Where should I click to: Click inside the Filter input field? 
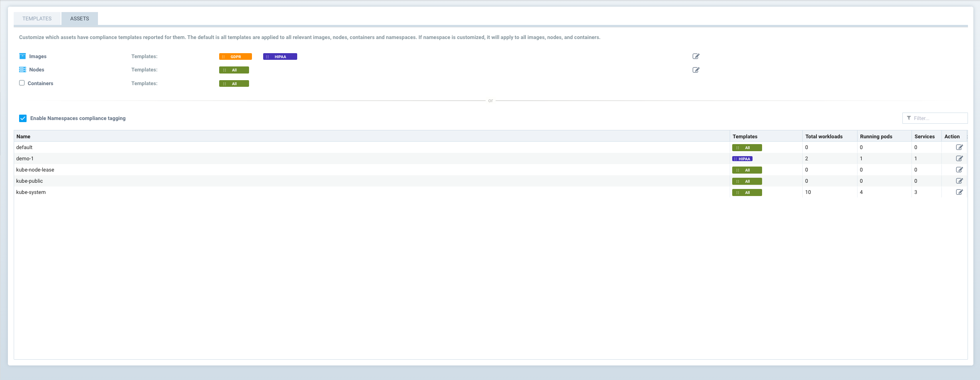coord(938,118)
